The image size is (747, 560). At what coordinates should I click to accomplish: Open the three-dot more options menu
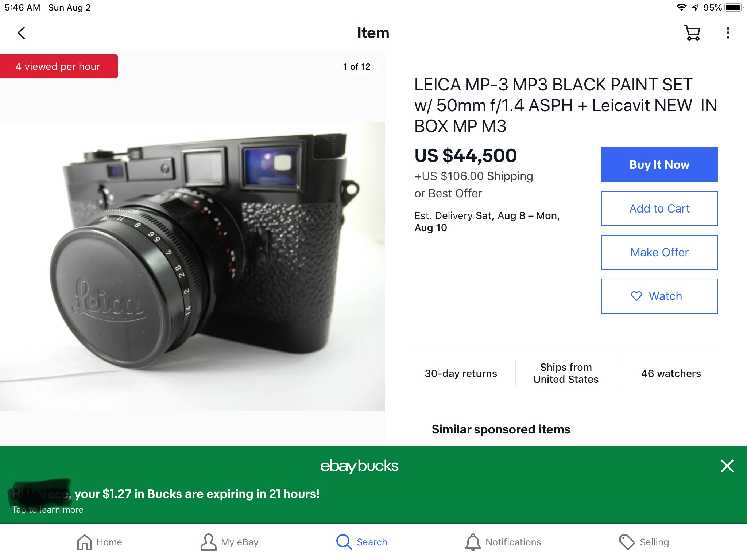click(728, 33)
